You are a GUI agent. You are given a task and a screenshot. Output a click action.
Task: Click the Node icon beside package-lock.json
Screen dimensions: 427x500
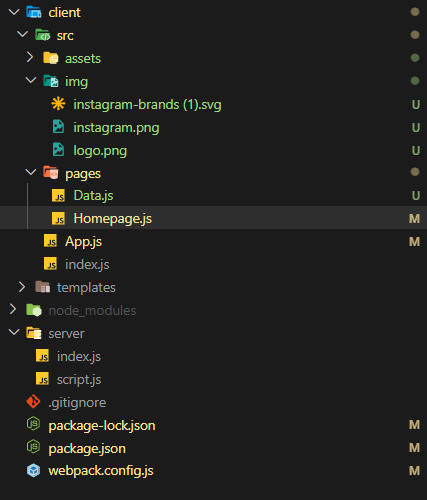point(33,424)
